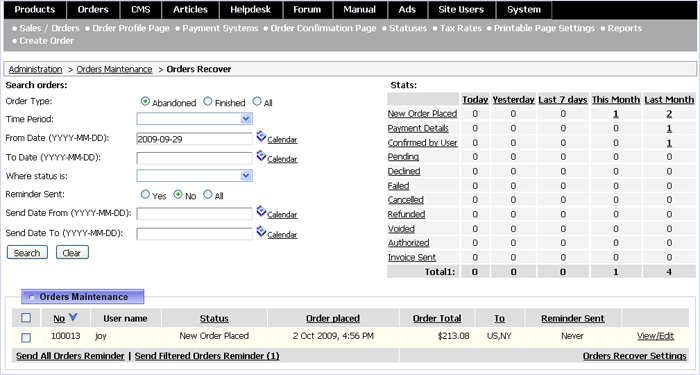Set Reminder Sent to No
Image resolution: width=700 pixels, height=375 pixels.
178,195
